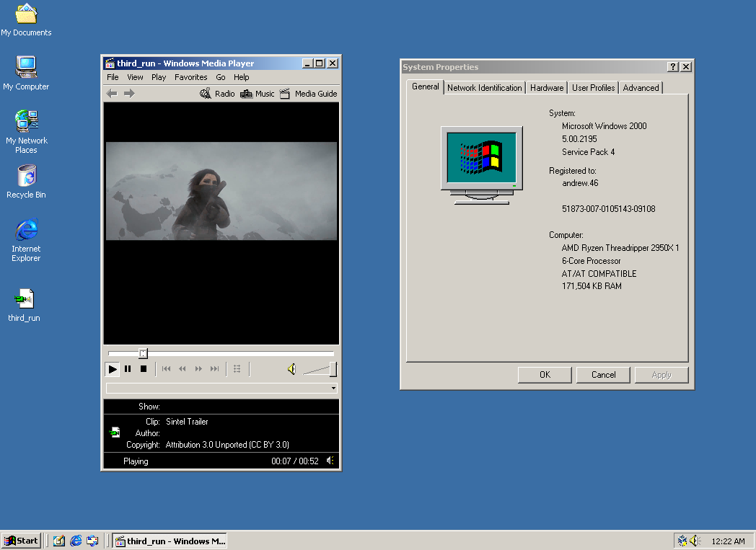Mute audio using speaker icon beside volume slider
Screen dimensions: 756x550
[291, 369]
